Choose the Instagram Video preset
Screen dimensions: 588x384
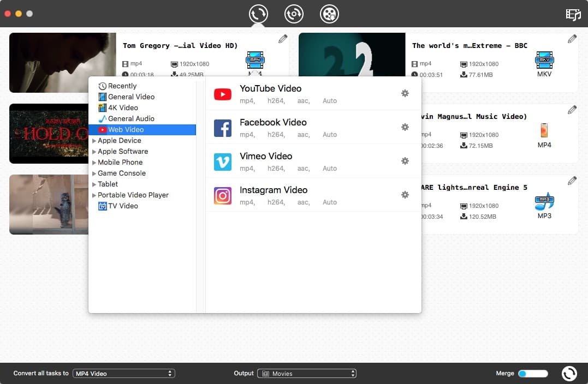[x=313, y=195]
